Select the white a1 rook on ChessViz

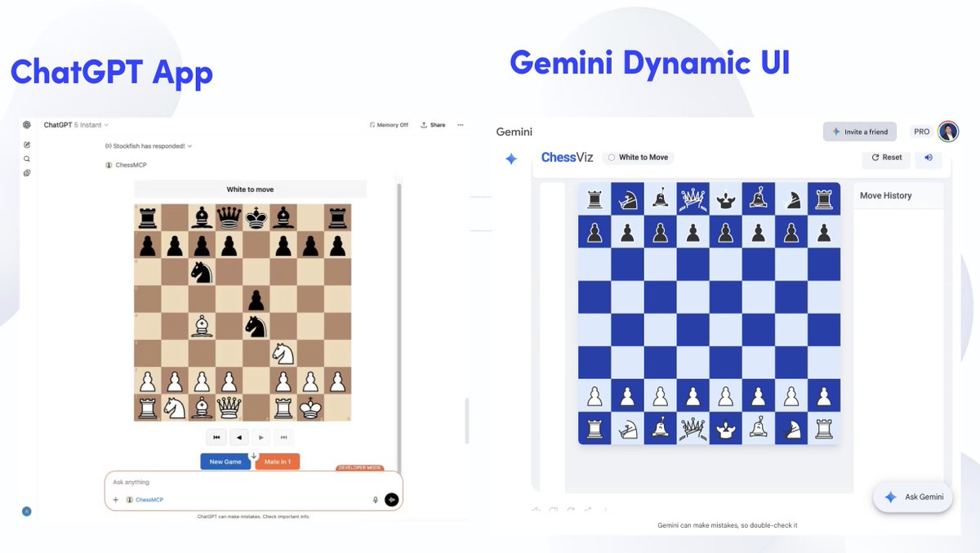[595, 429]
